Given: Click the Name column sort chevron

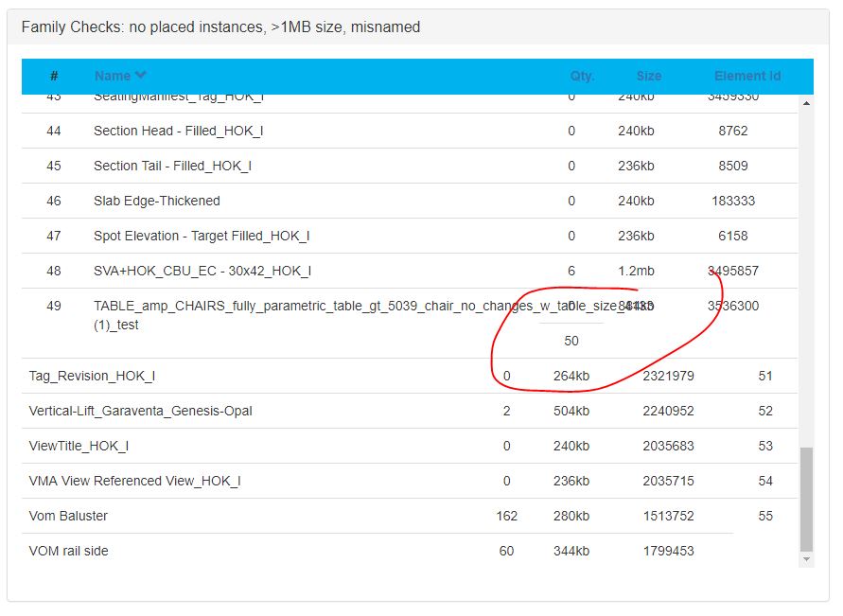Looking at the screenshot, I should (x=141, y=76).
